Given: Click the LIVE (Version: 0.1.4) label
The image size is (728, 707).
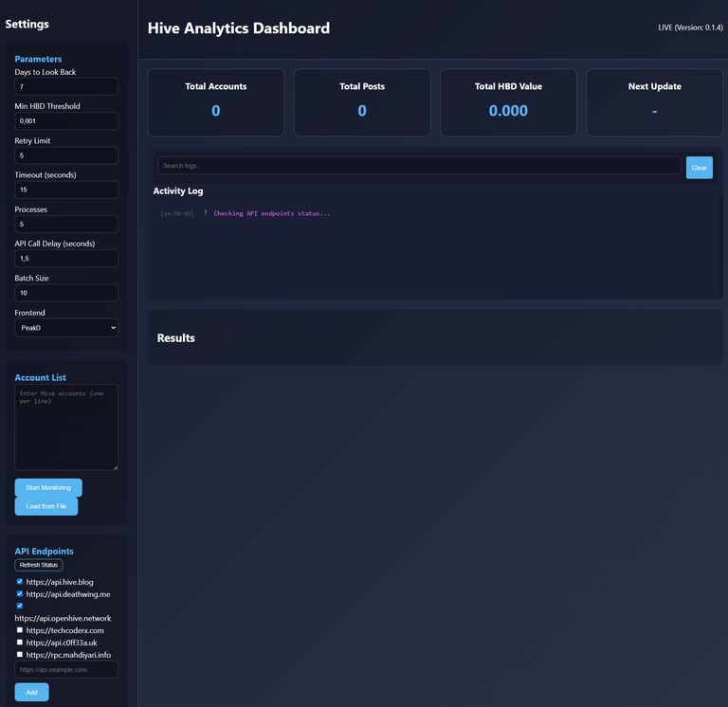Looking at the screenshot, I should [x=690, y=27].
